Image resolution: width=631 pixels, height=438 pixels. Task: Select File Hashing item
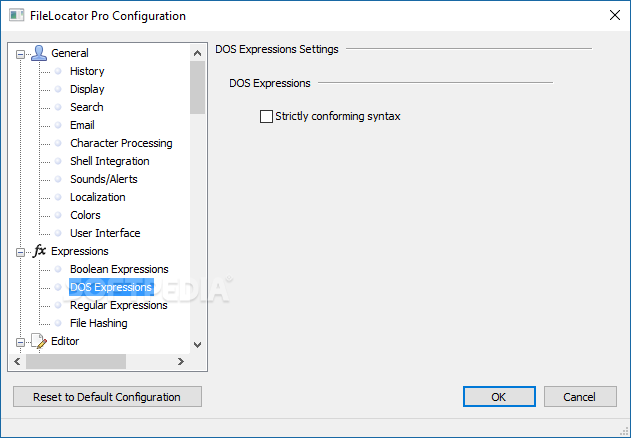tap(99, 323)
